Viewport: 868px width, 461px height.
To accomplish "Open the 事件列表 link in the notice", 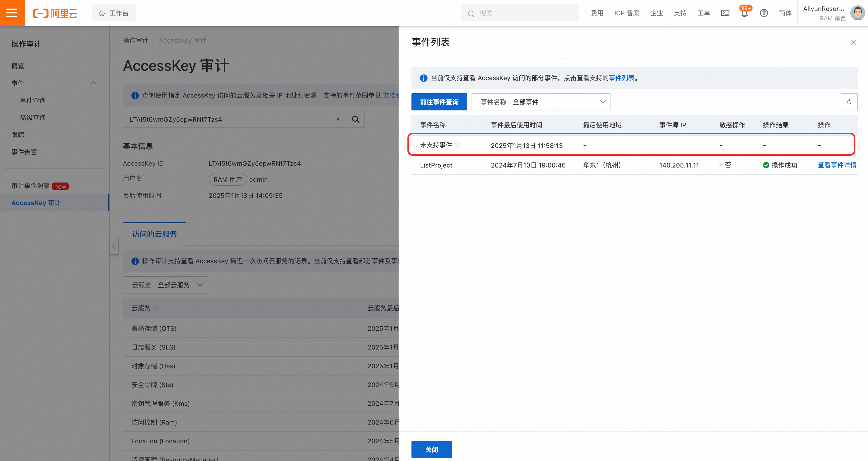I will tap(622, 78).
